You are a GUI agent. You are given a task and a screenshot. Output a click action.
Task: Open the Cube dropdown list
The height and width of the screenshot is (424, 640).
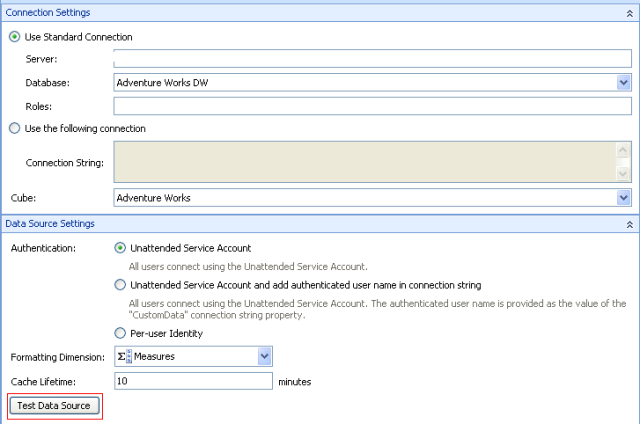coord(623,198)
